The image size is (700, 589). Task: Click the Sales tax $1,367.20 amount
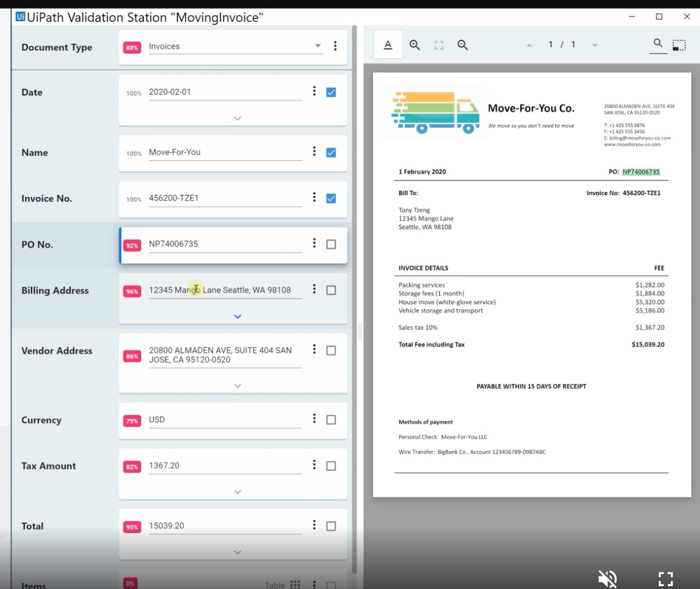click(x=650, y=328)
